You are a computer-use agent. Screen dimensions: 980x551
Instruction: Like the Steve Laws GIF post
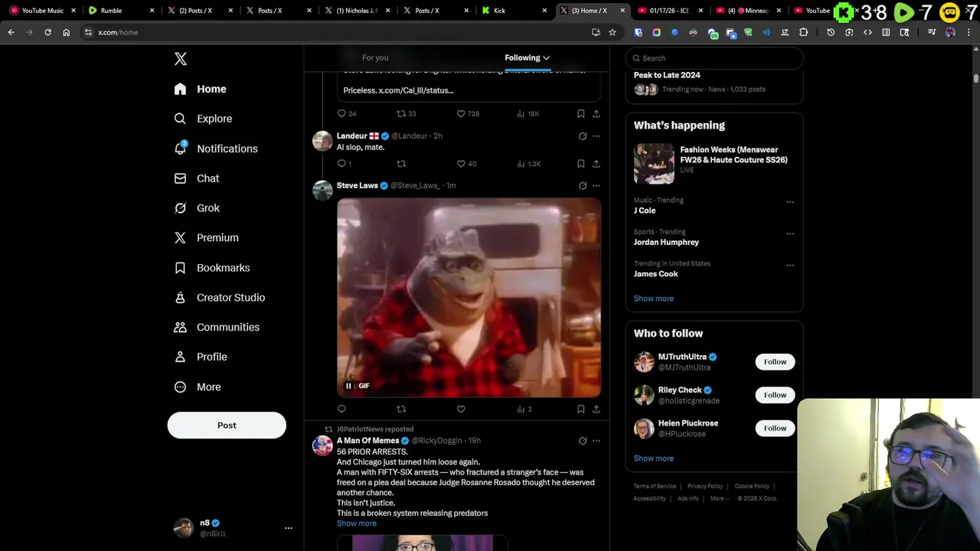461,409
